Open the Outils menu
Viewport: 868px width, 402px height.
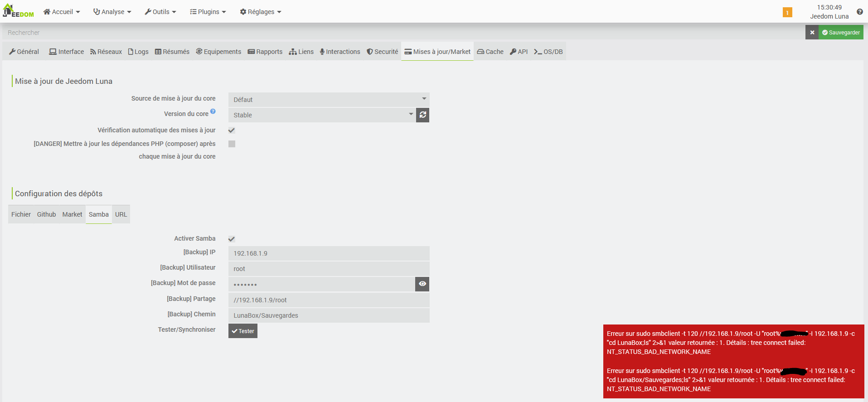[160, 12]
